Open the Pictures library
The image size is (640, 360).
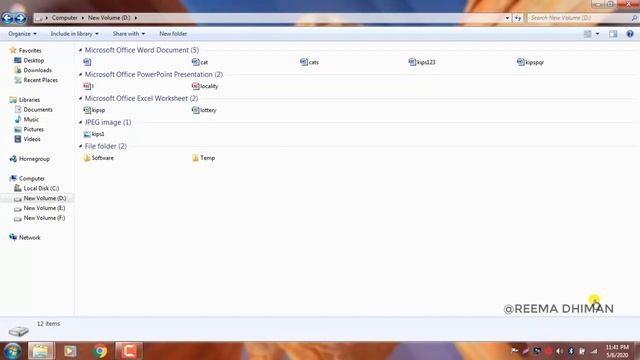coord(29,129)
